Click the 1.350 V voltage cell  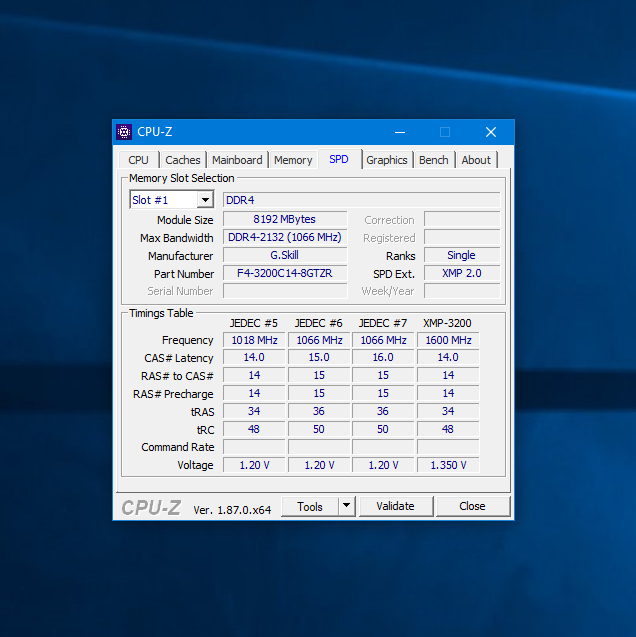click(448, 465)
